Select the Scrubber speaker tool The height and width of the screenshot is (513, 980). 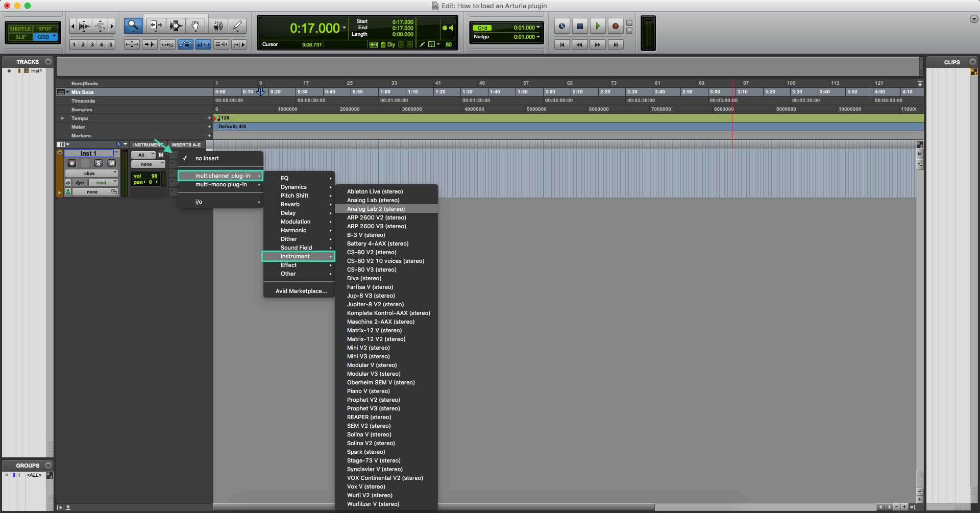[218, 26]
